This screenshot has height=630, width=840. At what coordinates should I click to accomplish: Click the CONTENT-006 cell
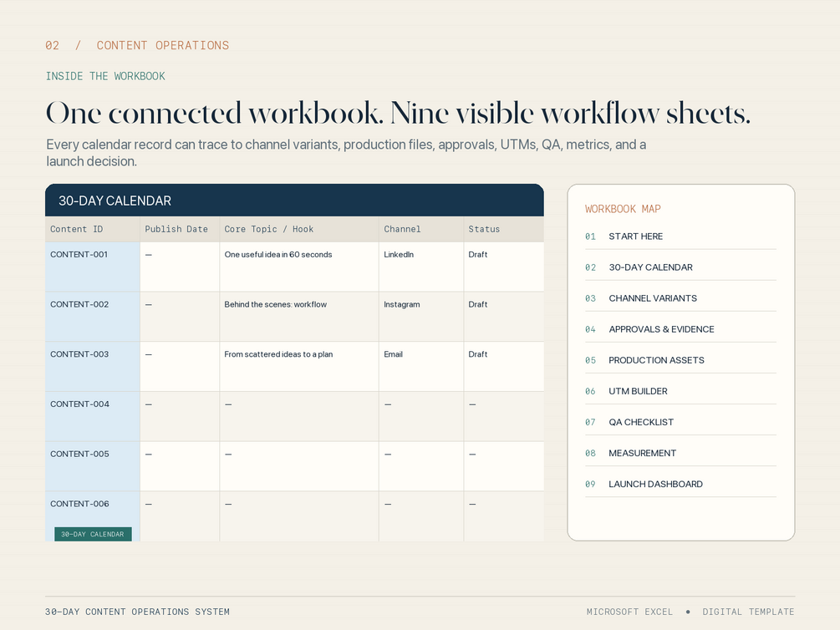[x=92, y=516]
